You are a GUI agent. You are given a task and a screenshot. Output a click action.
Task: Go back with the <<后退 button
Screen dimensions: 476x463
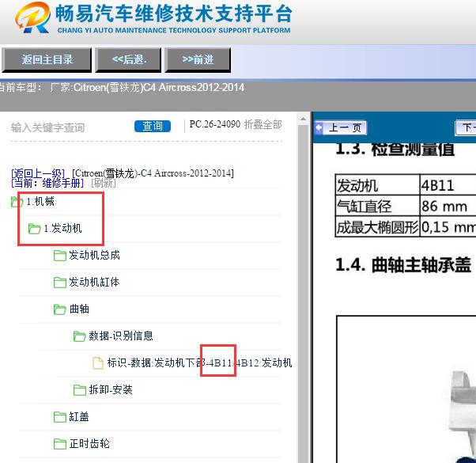128,59
